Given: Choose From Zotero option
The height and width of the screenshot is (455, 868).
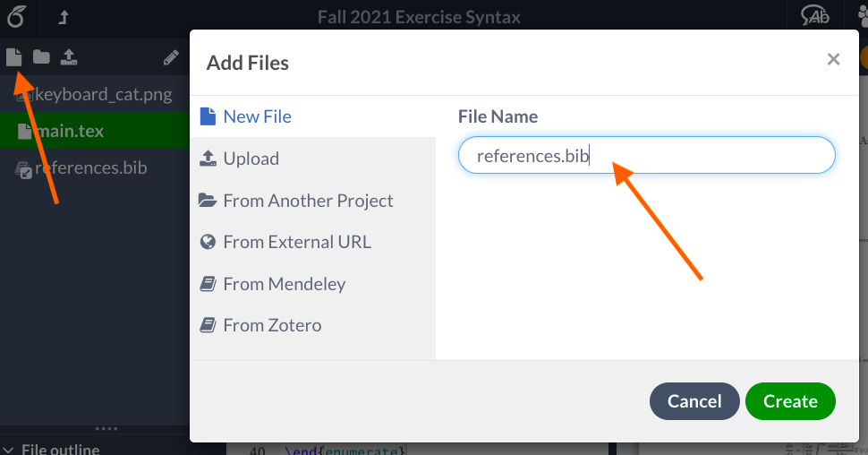Looking at the screenshot, I should (x=271, y=325).
